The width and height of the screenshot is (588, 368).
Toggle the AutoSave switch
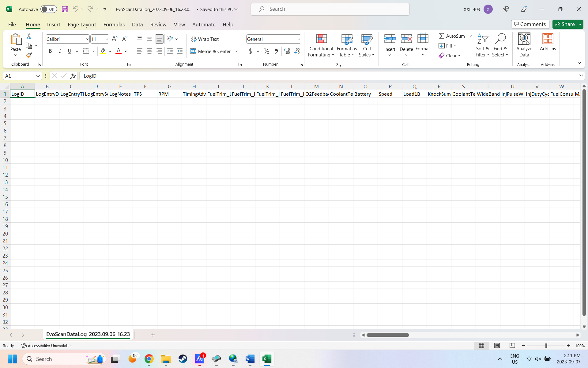pyautogui.click(x=48, y=9)
